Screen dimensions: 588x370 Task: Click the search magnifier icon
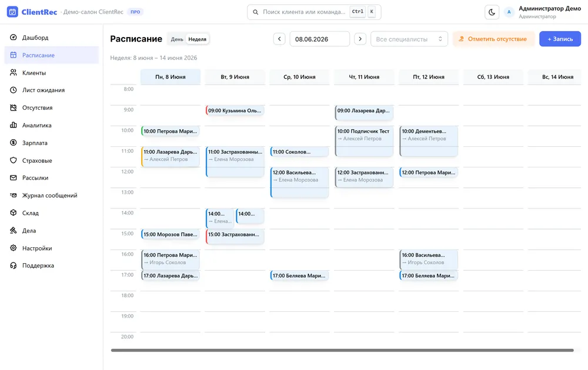255,12
